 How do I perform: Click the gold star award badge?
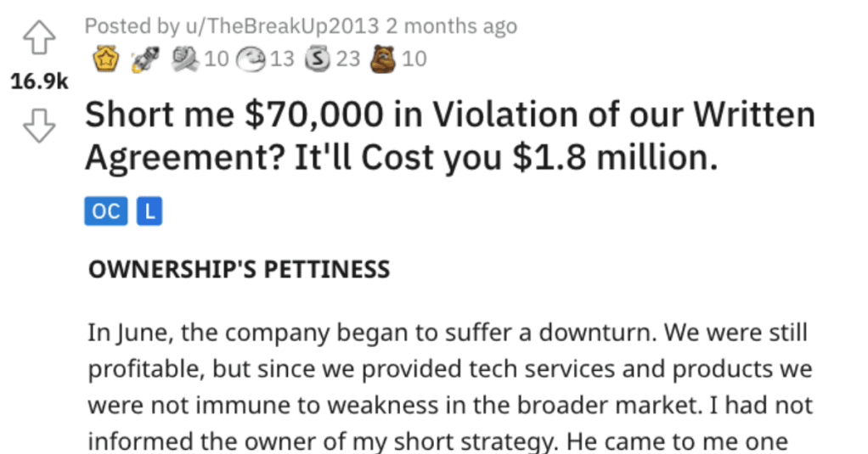coord(105,59)
